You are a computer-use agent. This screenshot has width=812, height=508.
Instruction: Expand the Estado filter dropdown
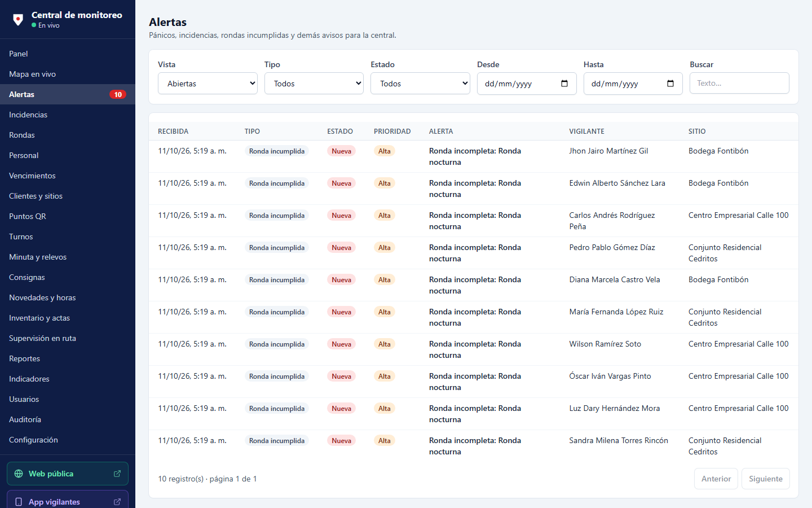click(x=420, y=84)
